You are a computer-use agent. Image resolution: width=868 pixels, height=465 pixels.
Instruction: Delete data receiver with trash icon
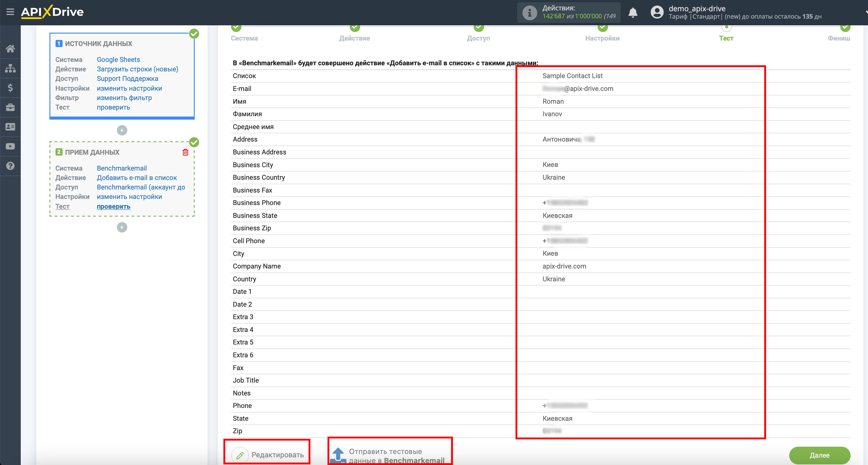(x=185, y=152)
